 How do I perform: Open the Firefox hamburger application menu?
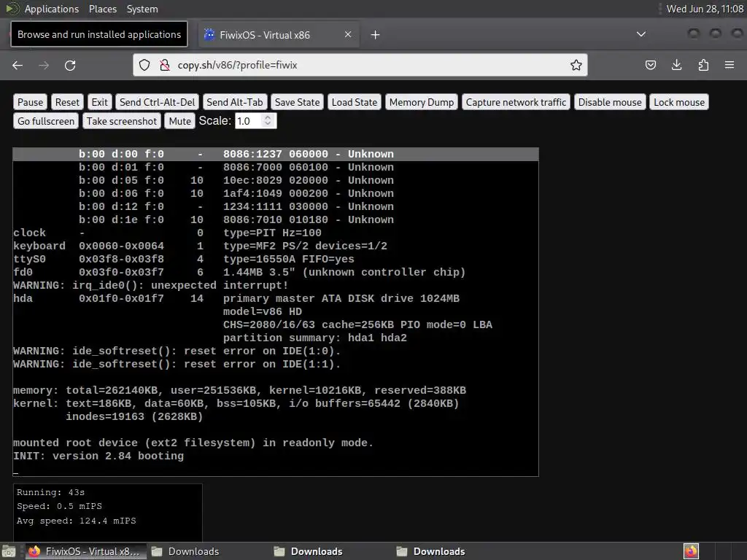[729, 65]
